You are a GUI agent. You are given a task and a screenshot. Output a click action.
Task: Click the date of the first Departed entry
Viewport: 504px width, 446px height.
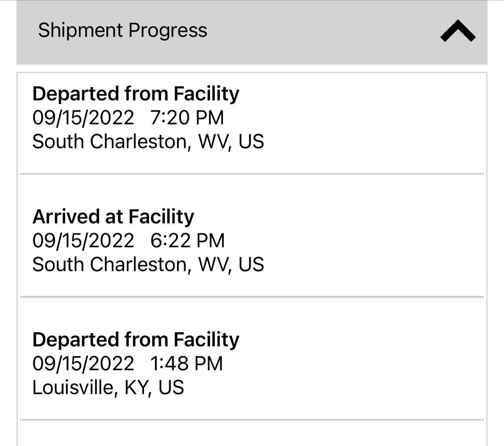click(83, 118)
